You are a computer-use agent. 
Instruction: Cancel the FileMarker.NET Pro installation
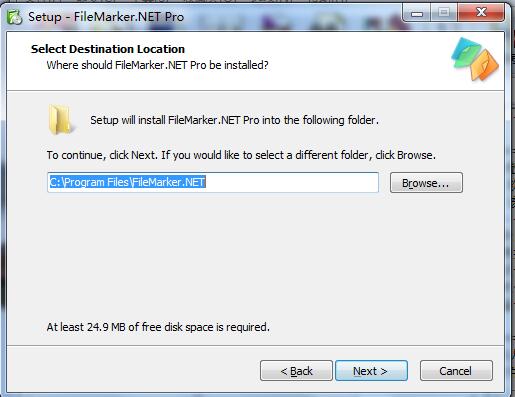click(456, 370)
